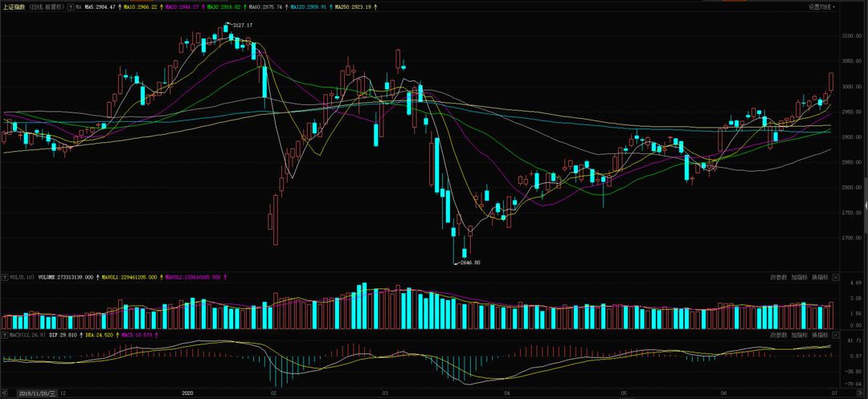Click the last candlestick near 3000

tap(831, 83)
